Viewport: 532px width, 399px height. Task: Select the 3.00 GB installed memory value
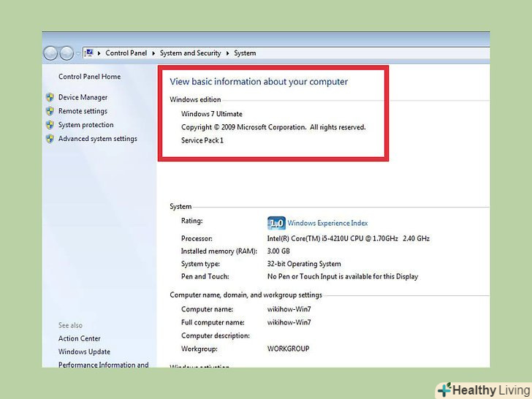coord(278,251)
